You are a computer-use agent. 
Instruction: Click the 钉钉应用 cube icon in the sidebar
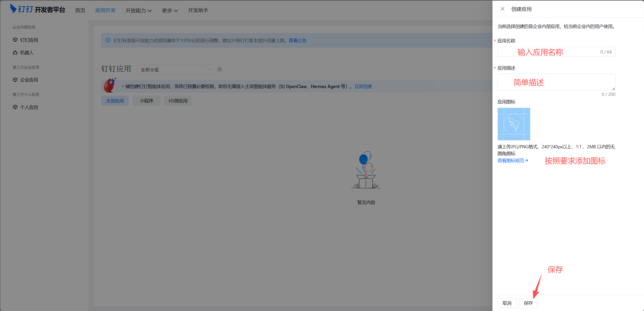[15, 40]
